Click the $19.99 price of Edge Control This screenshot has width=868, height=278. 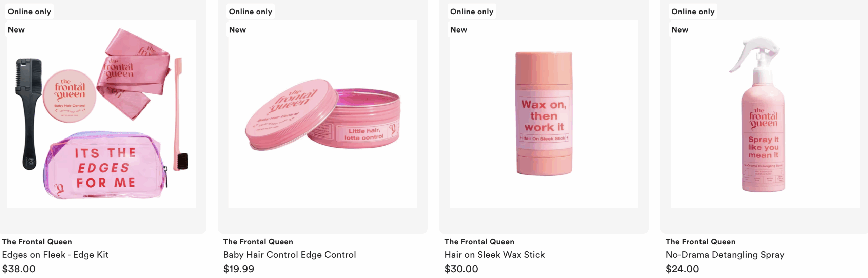click(239, 269)
